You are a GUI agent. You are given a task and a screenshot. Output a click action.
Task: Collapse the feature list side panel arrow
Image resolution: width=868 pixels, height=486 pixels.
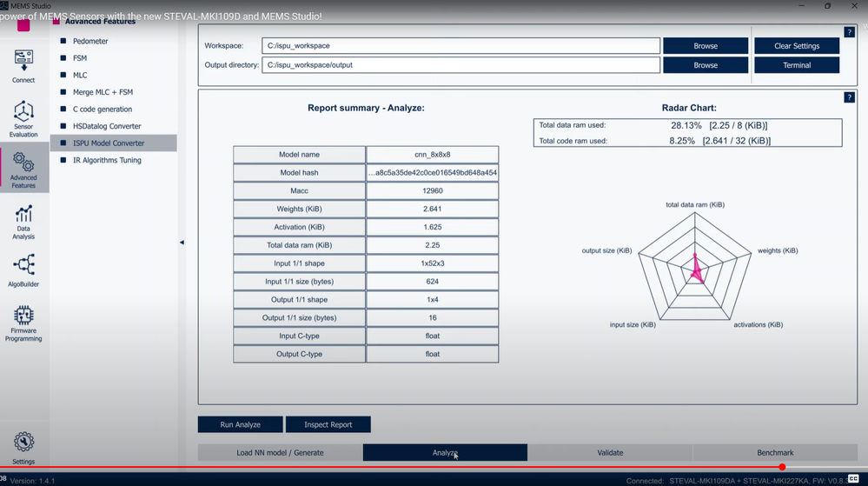(182, 243)
